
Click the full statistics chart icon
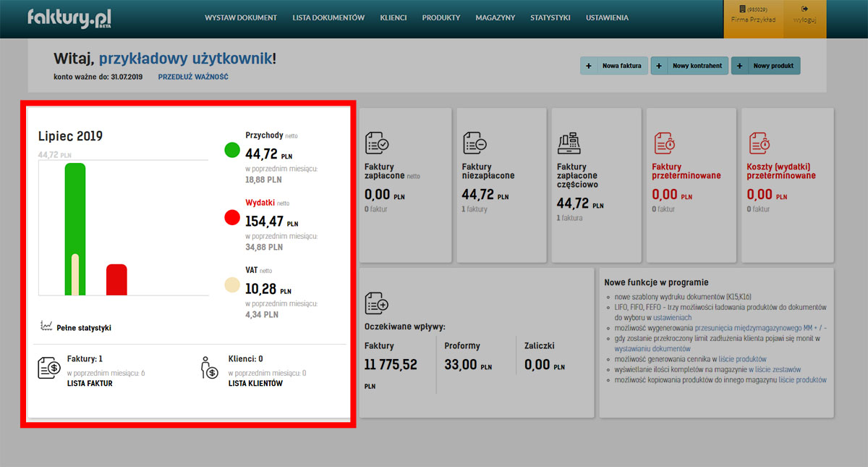pos(46,327)
